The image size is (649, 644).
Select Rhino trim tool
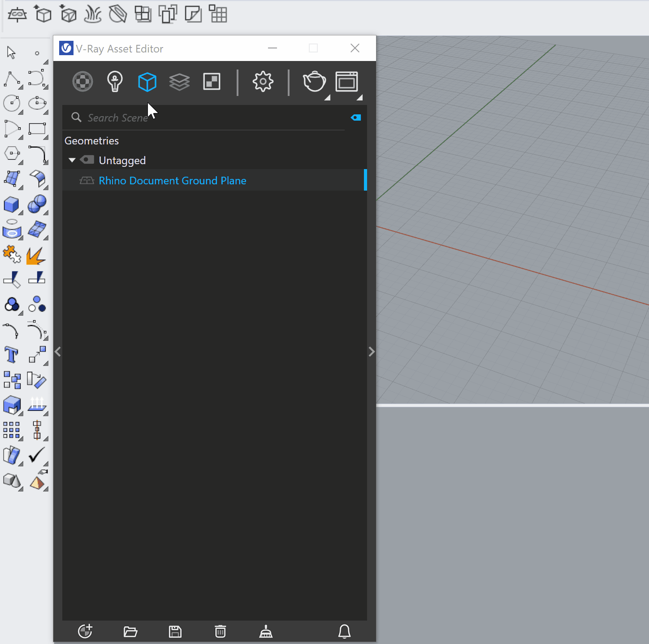coord(12,279)
